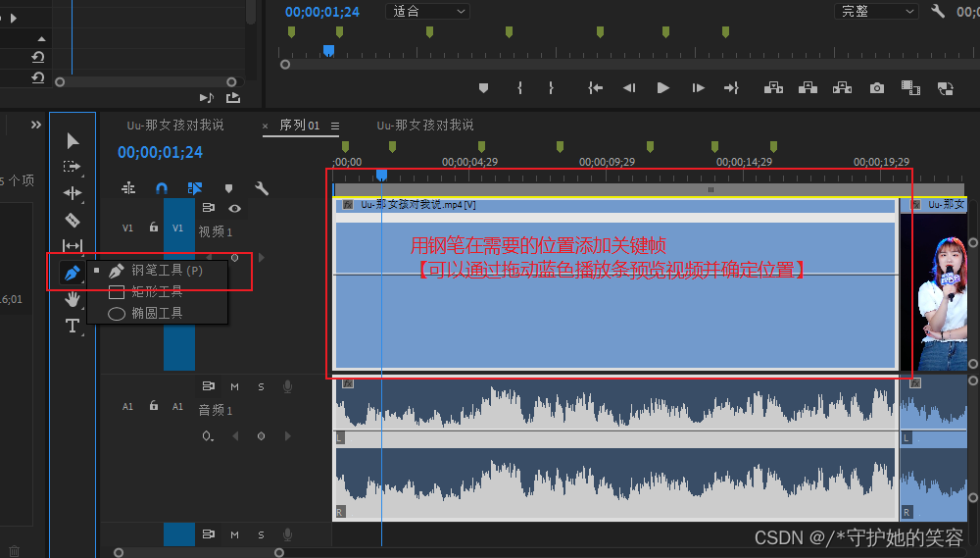
Task: Mute the second audio track
Action: pyautogui.click(x=234, y=534)
